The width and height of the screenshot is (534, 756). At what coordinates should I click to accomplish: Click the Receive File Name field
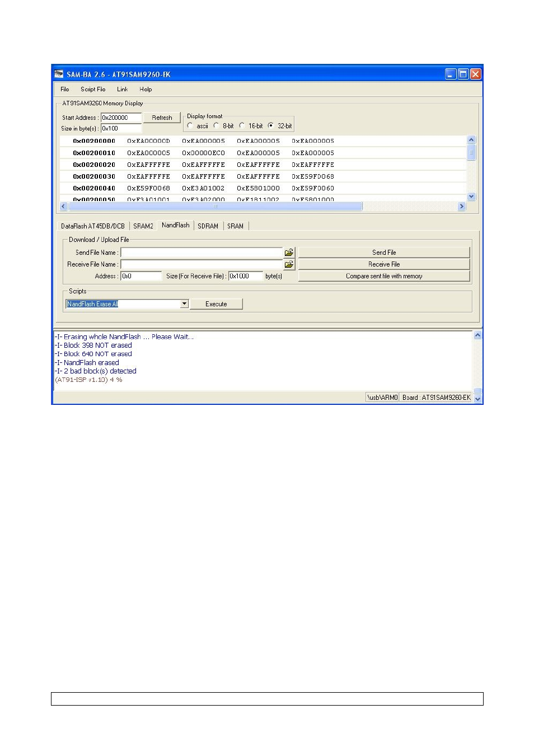click(202, 264)
